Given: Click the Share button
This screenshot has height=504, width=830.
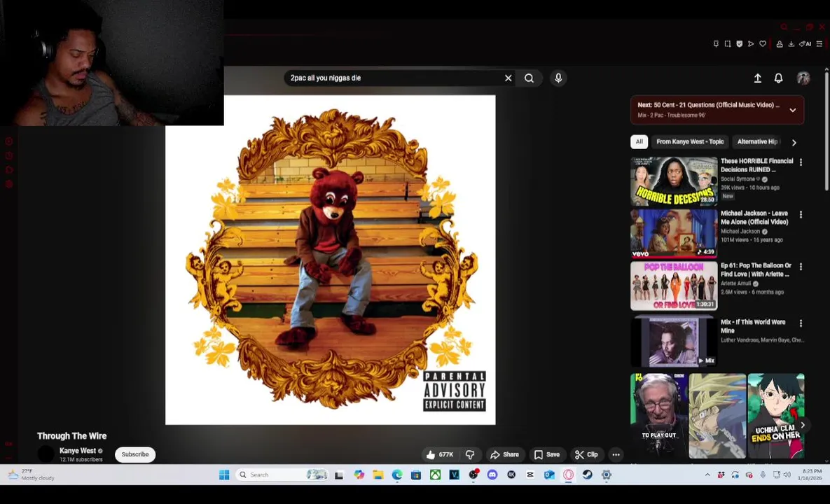Looking at the screenshot, I should click(504, 454).
